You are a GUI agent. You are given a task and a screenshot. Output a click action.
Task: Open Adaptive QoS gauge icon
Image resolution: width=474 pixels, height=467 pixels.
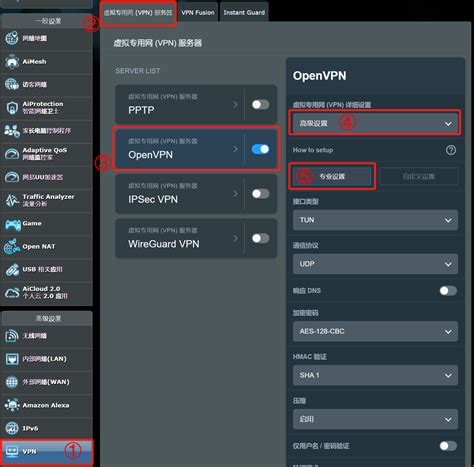(12, 154)
